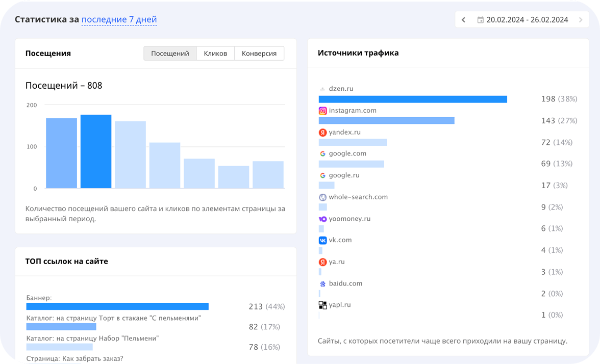
Task: Switch to the 'Кликов' tab
Action: pos(215,54)
